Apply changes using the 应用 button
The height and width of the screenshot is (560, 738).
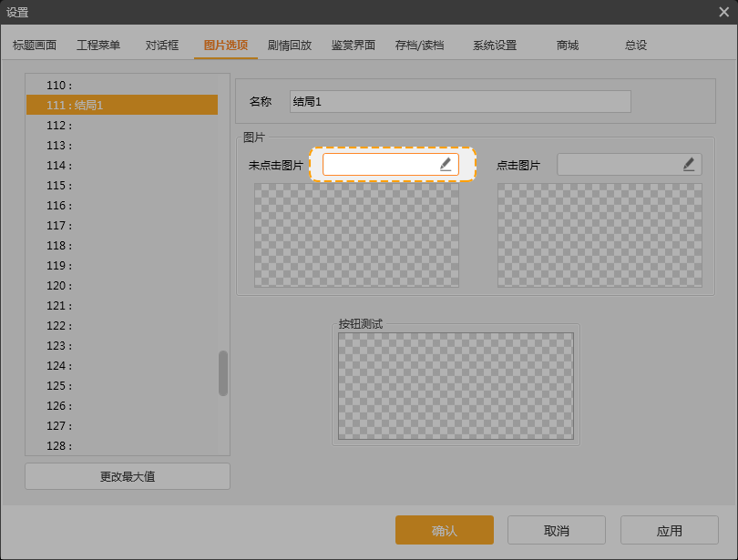pos(670,529)
